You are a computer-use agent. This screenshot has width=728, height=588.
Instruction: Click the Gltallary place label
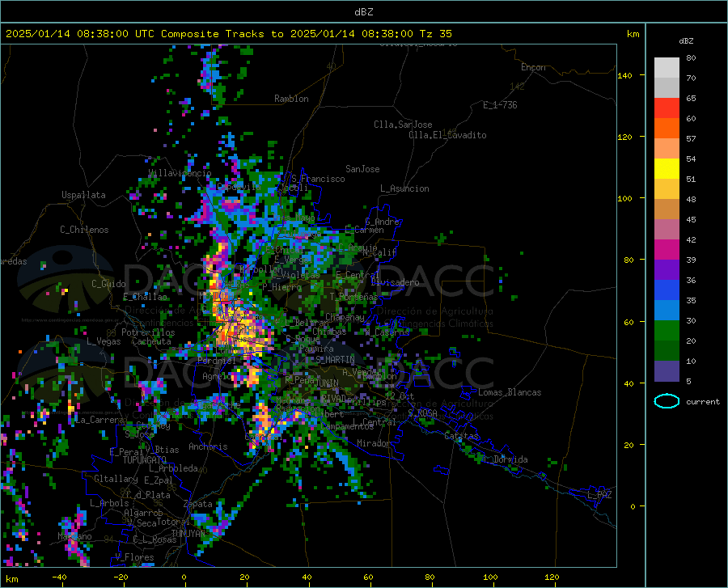[x=116, y=479]
